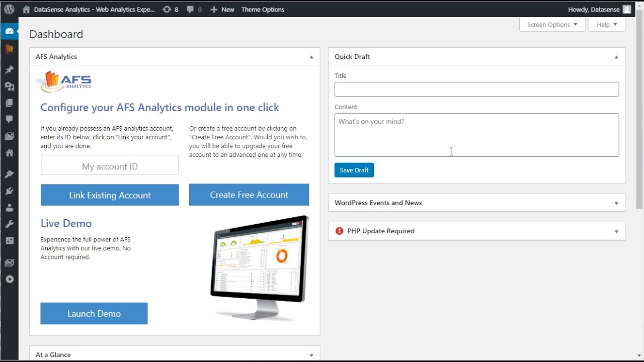644x362 pixels.
Task: Open the site home icon in admin bar
Action: [x=26, y=9]
